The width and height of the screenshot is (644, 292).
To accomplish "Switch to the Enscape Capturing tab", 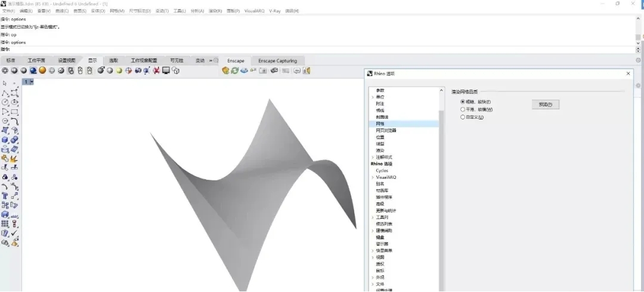I will pos(277,61).
